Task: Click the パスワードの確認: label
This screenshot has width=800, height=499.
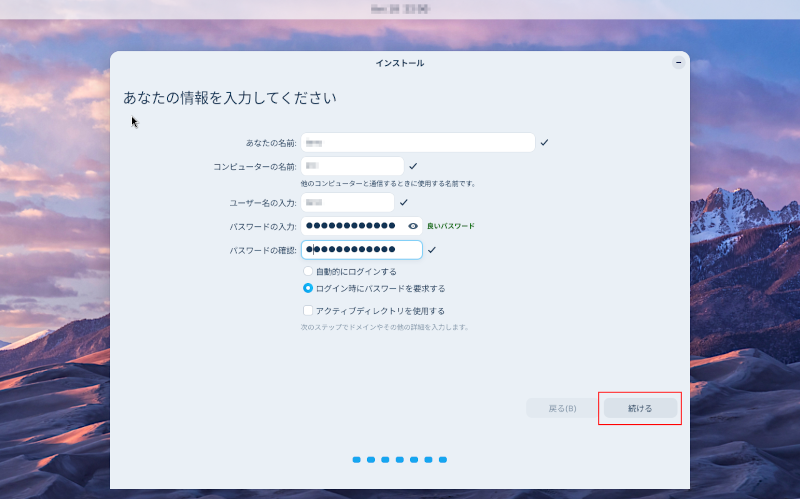Action: pos(263,251)
